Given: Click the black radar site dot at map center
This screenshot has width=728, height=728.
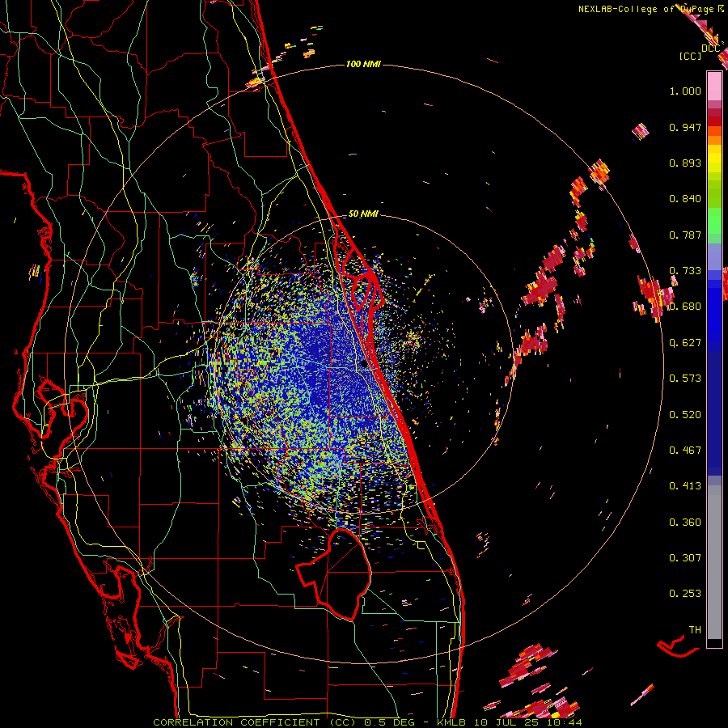Looking at the screenshot, I should pyautogui.click(x=364, y=364).
